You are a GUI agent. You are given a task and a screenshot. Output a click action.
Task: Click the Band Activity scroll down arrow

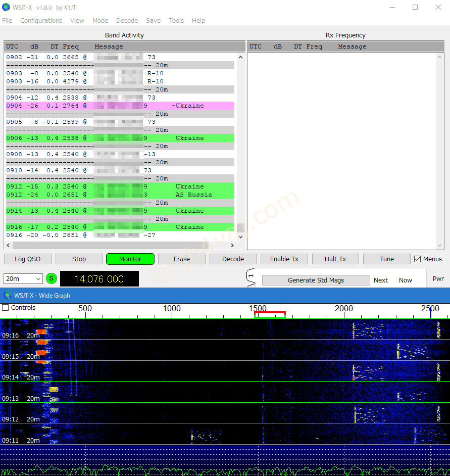240,237
